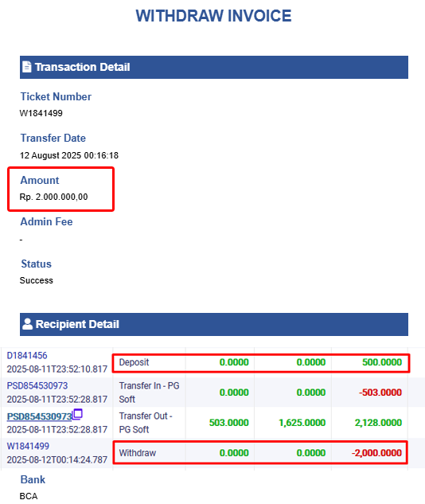Click the -2,000.0000 withdraw amount

pyautogui.click(x=376, y=453)
